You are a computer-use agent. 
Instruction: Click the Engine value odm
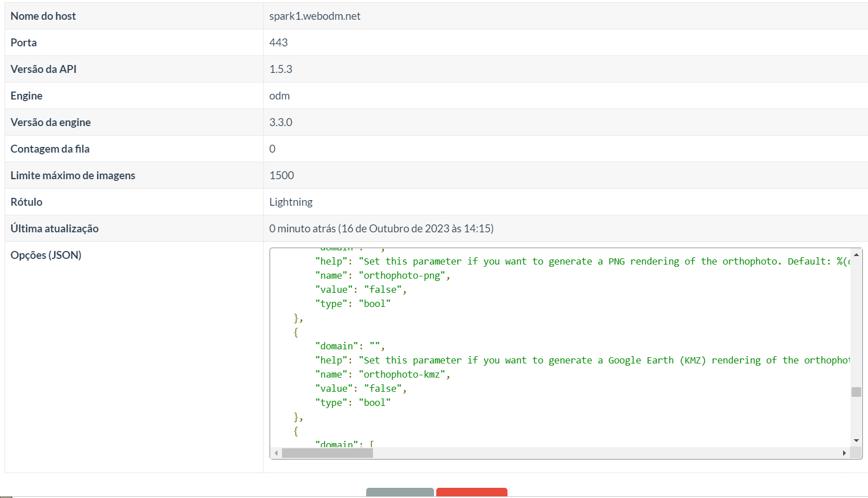pos(280,96)
